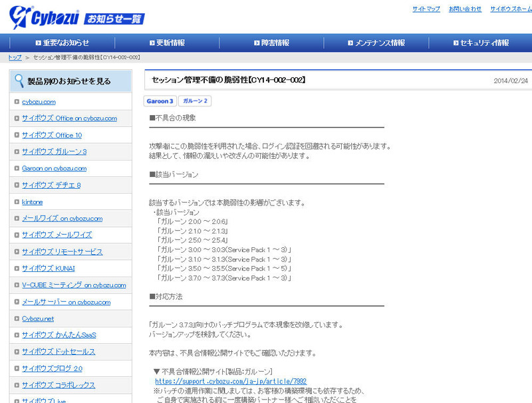Open the support.cybozu.com article 7992 link
This screenshot has height=403, width=532.
click(230, 382)
